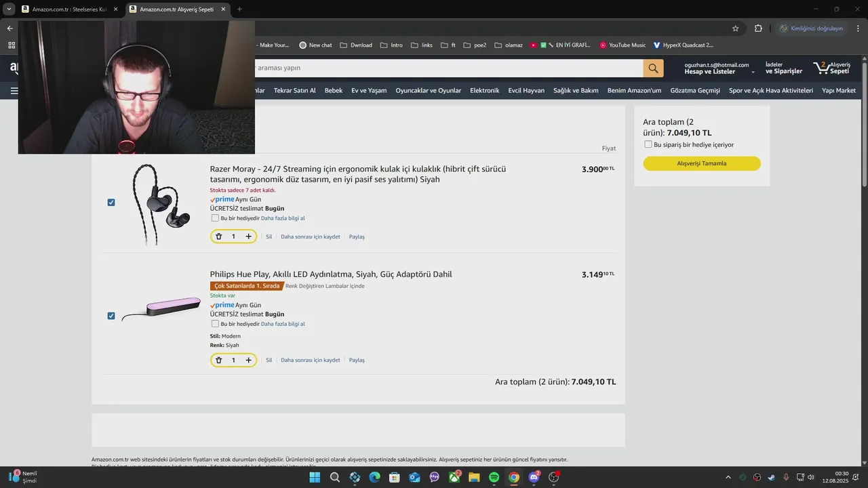The height and width of the screenshot is (488, 868).
Task: Open the Dwnload bookmarks folder
Action: click(x=356, y=45)
